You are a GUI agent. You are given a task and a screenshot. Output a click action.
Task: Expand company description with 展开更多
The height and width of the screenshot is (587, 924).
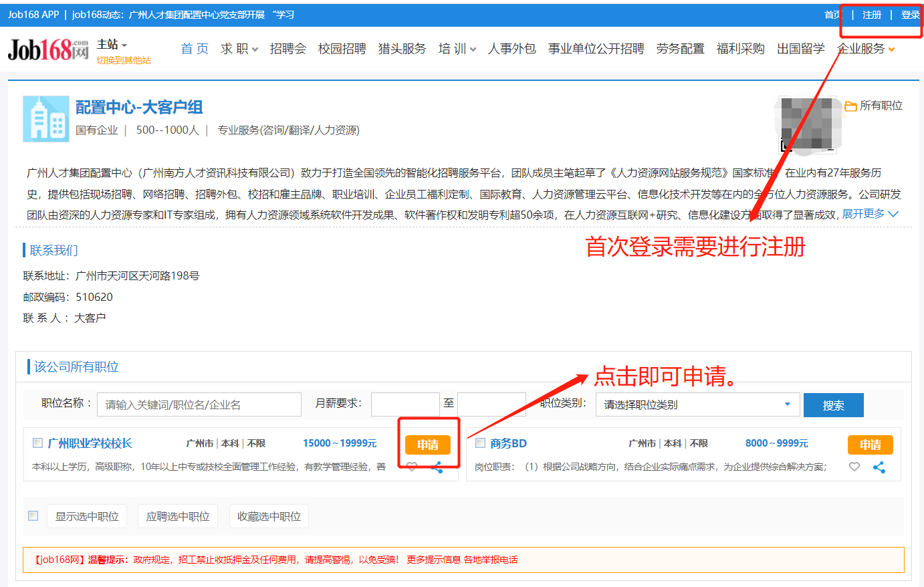[871, 213]
